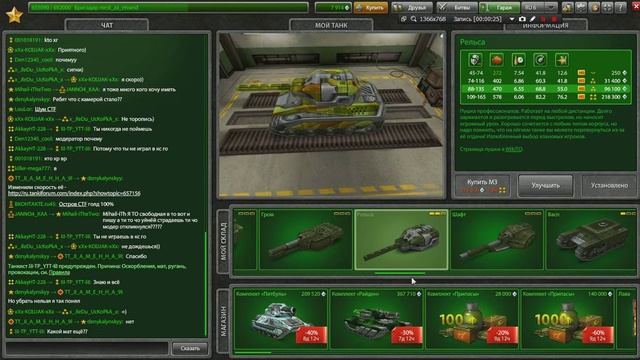Click the МАГАЗИН vertical tab
Viewport: 640px width, 360px height.
point(223,321)
